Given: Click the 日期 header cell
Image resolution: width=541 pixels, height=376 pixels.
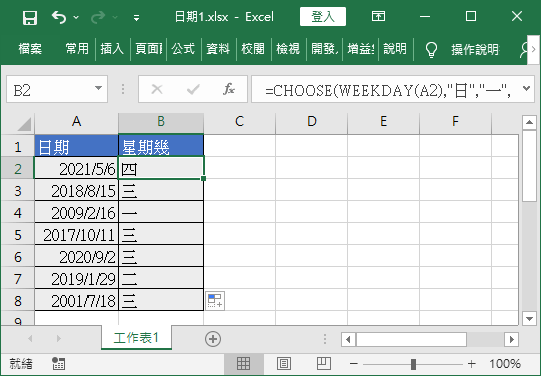Looking at the screenshot, I should click(76, 146).
